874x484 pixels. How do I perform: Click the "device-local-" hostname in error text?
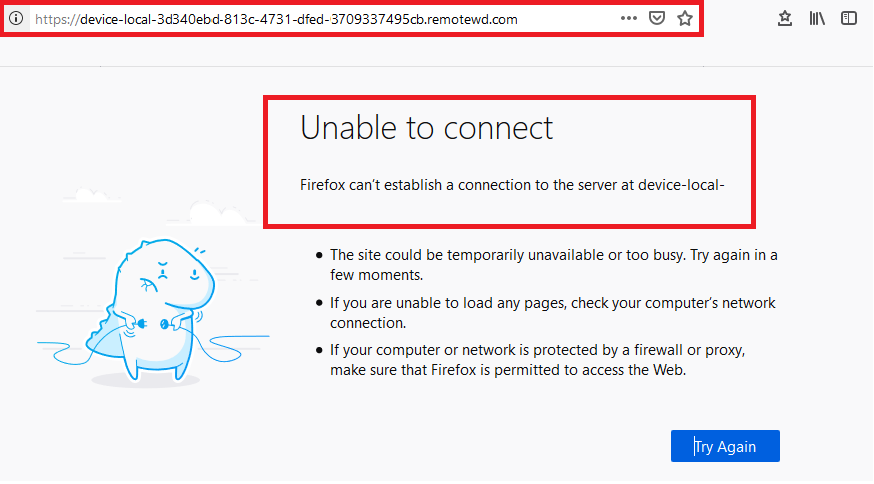681,185
